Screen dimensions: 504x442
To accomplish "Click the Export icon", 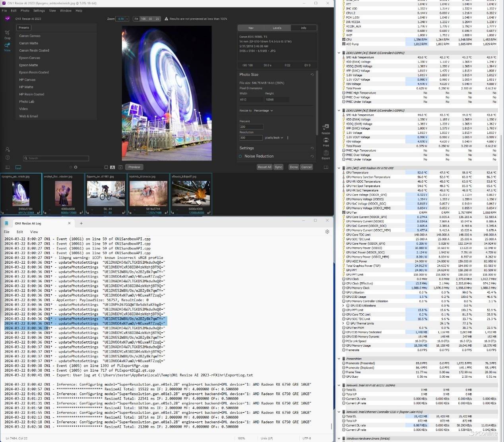I will tap(326, 153).
